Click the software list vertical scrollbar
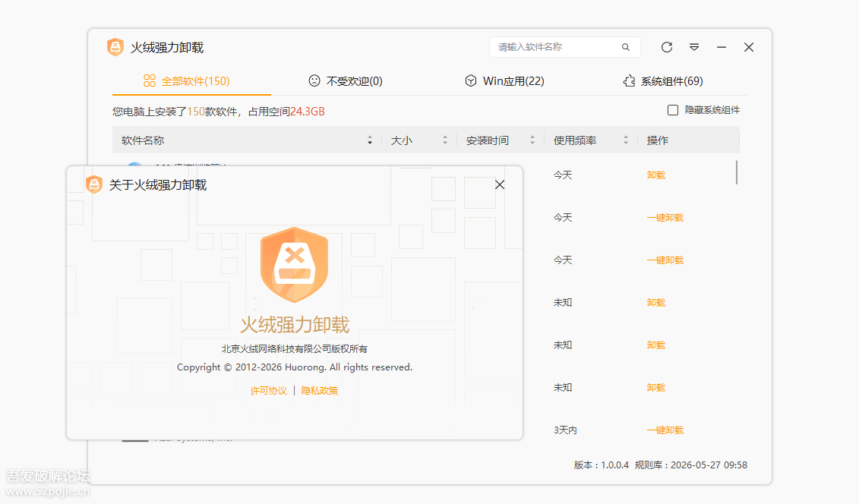 [x=736, y=172]
